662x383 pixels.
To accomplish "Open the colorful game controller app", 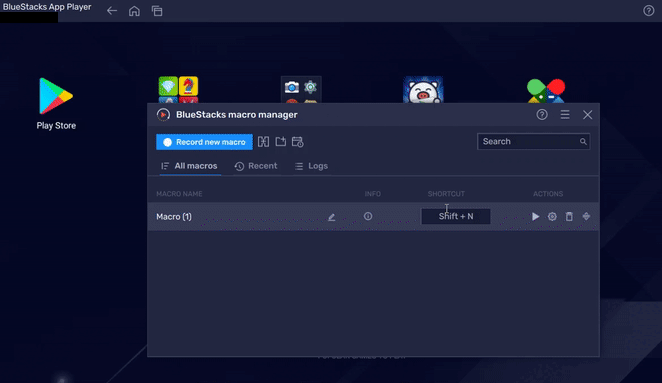I will [546, 90].
